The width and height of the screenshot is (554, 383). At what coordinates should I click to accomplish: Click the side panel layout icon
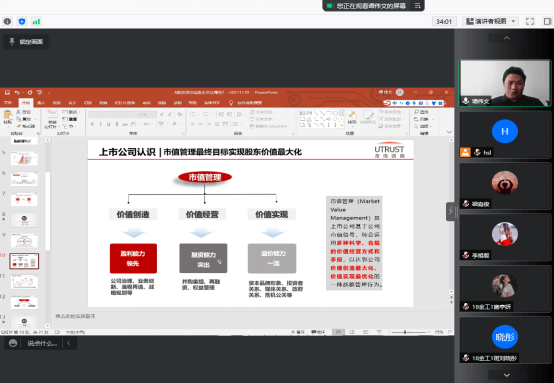coord(547,21)
